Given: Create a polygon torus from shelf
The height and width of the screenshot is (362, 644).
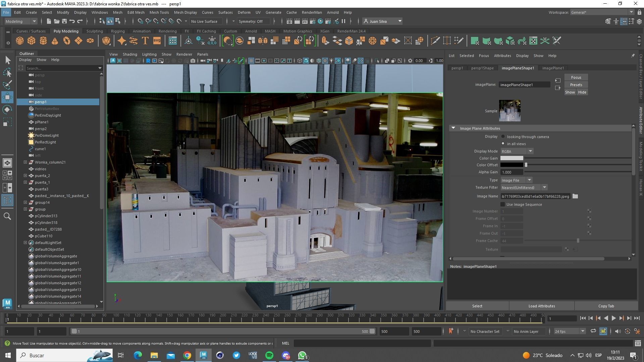Looking at the screenshot, I should click(67, 41).
